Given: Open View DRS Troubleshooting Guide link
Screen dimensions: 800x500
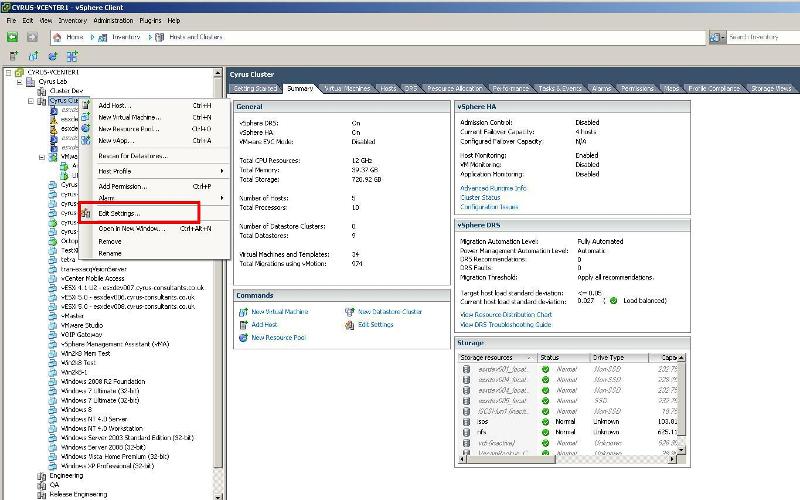Looking at the screenshot, I should tap(506, 324).
